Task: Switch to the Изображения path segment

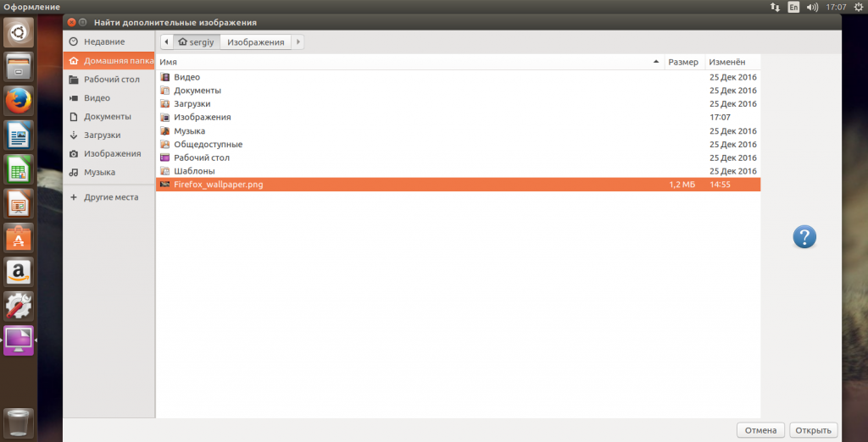Action: pos(255,41)
